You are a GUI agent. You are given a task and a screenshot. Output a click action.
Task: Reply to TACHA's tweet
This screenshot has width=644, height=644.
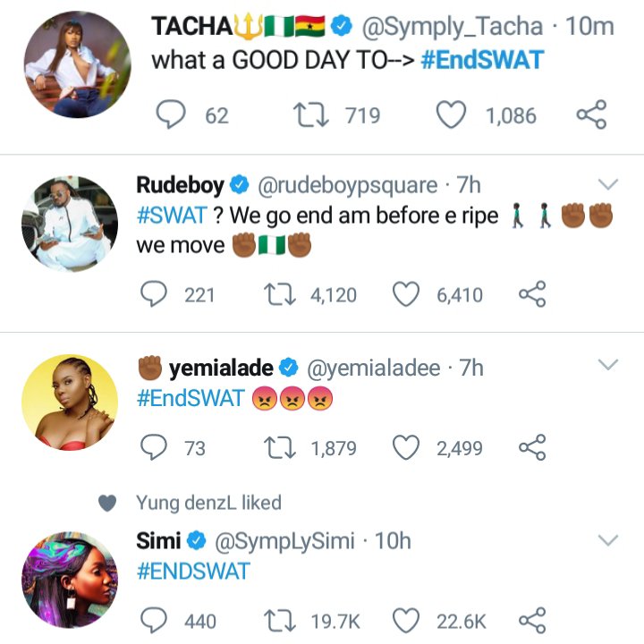tap(171, 115)
